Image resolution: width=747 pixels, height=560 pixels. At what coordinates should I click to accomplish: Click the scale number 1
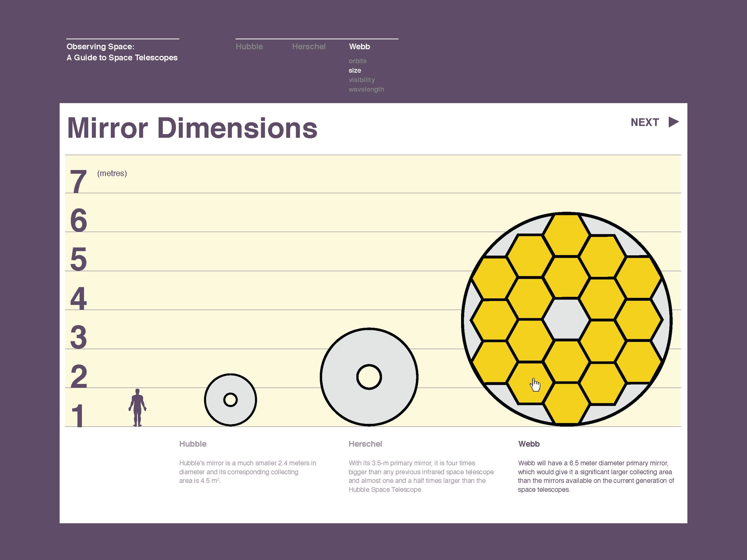pyautogui.click(x=78, y=415)
